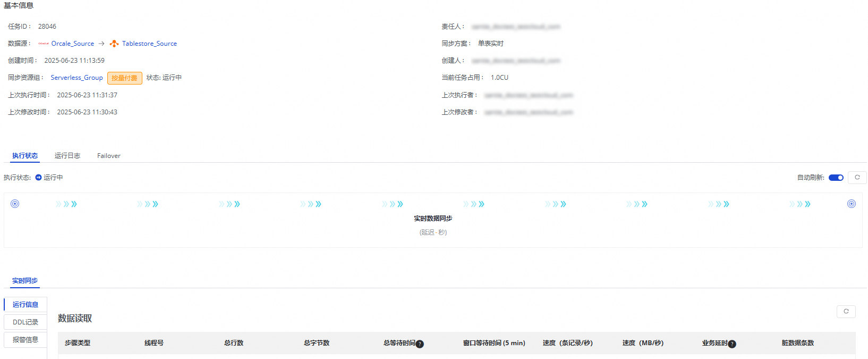Click the blue running status icon
The width and height of the screenshot is (868, 359).
pyautogui.click(x=38, y=178)
